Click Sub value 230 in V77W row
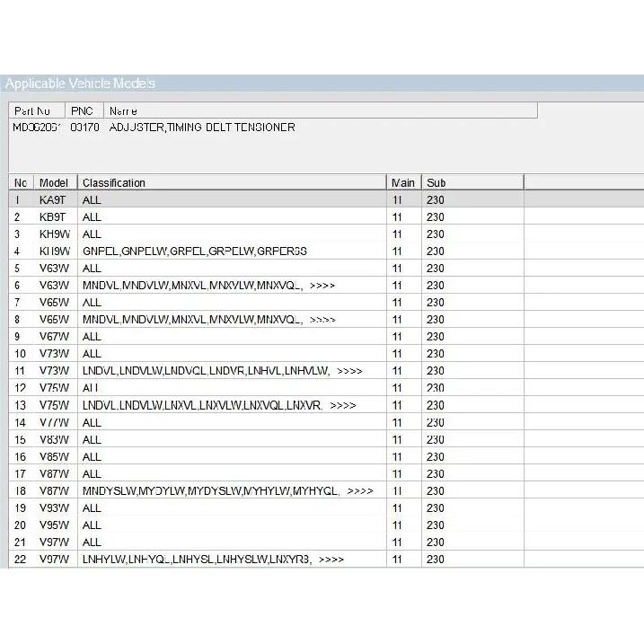Viewport: 644px width, 644px height. (436, 423)
